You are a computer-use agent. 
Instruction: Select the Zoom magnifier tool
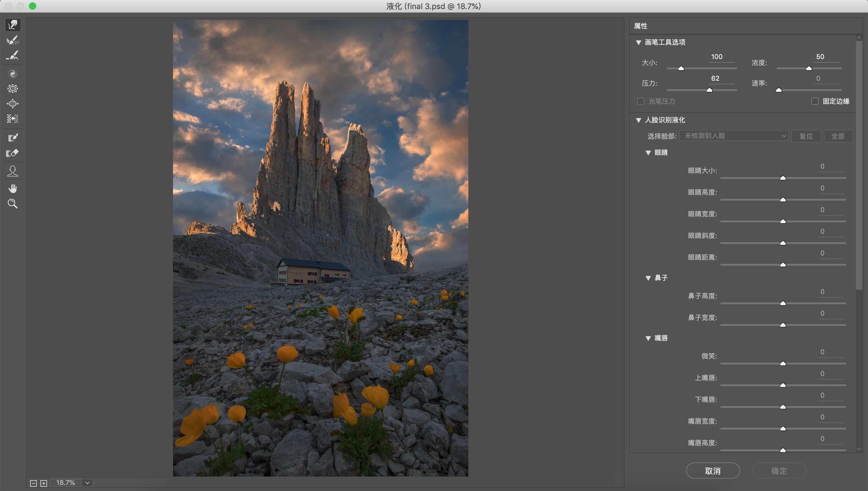13,204
